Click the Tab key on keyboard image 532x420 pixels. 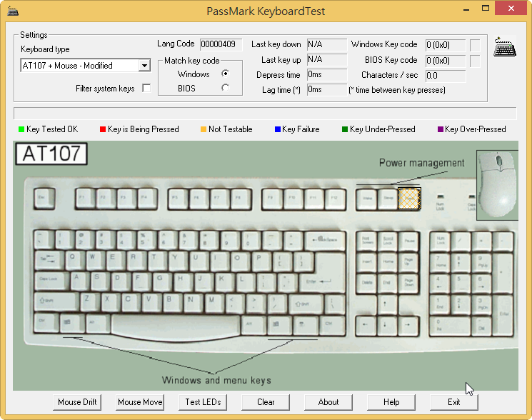point(49,261)
